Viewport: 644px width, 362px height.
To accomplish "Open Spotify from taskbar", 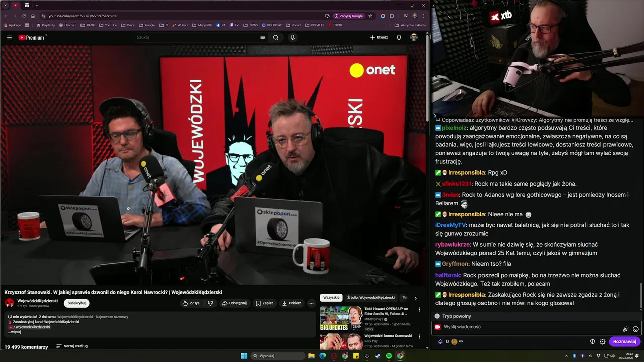I will click(x=389, y=356).
